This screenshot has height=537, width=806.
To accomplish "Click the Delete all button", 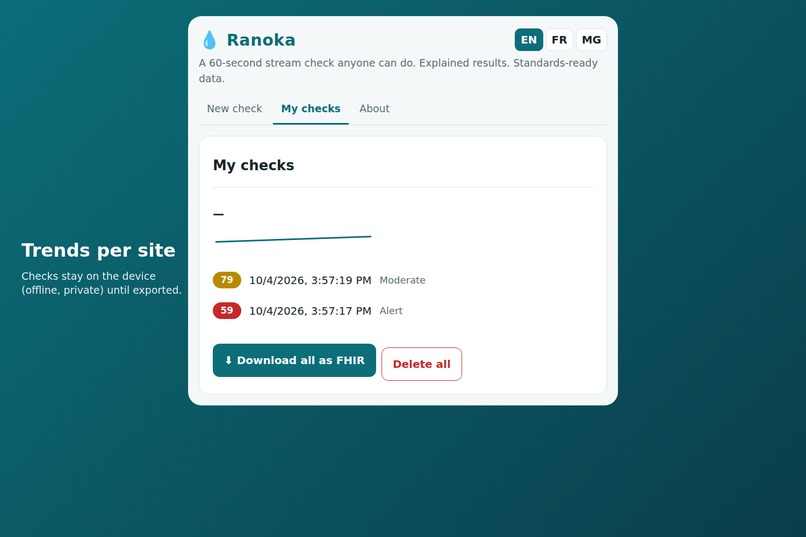I will click(x=422, y=364).
